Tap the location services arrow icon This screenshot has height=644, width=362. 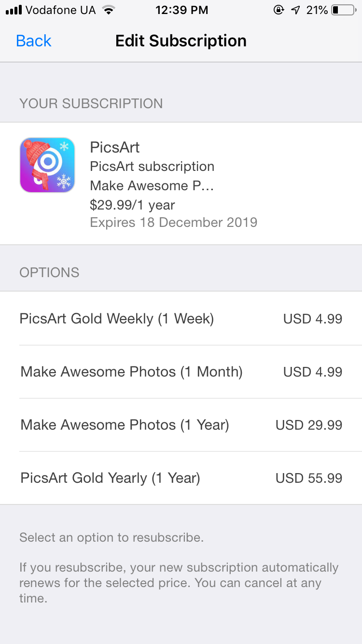point(295,10)
